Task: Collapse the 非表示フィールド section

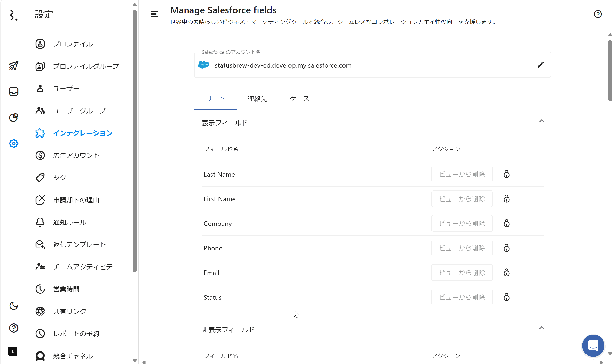Action: coord(541,328)
